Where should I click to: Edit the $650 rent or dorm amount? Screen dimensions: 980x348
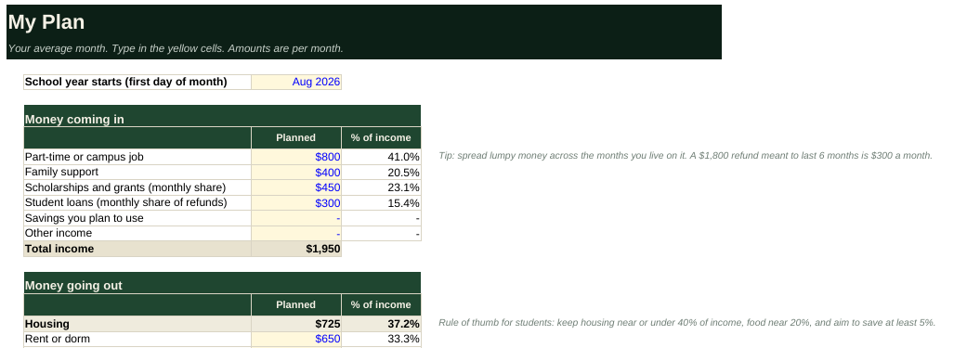point(296,340)
